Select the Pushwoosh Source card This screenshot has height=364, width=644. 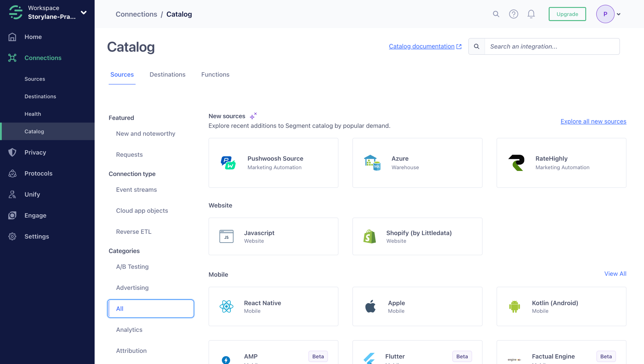pos(273,163)
